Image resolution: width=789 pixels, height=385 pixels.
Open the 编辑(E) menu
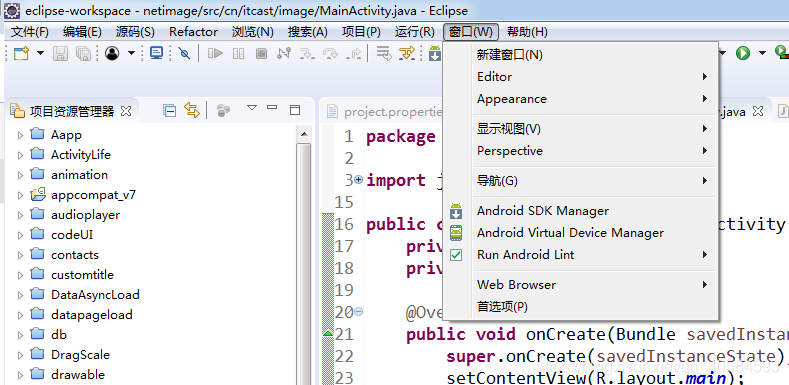[x=82, y=32]
